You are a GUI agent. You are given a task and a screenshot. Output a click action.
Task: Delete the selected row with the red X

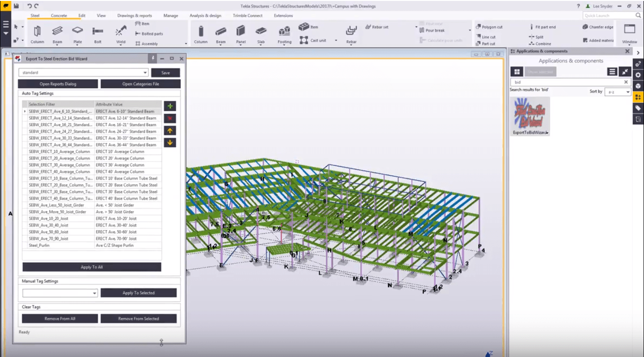[x=170, y=118]
